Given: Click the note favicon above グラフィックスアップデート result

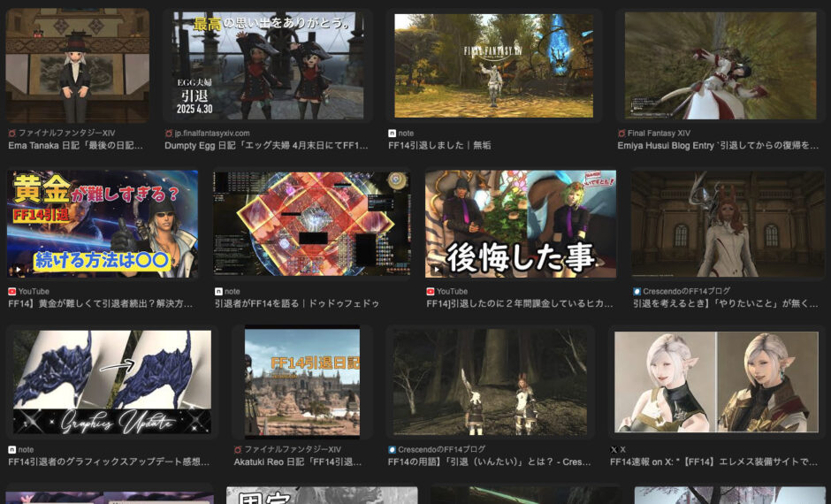Looking at the screenshot, I should (11, 449).
